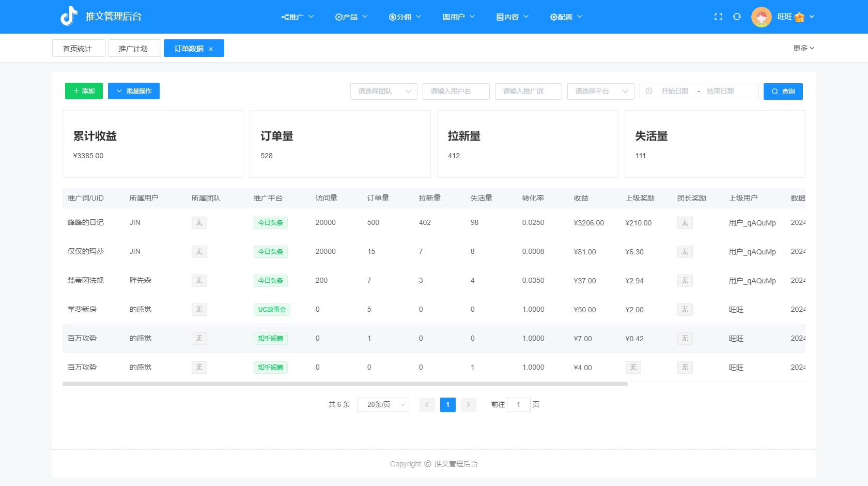The width and height of the screenshot is (868, 486).
Task: Toggle fullscreen mode icon
Action: point(718,17)
